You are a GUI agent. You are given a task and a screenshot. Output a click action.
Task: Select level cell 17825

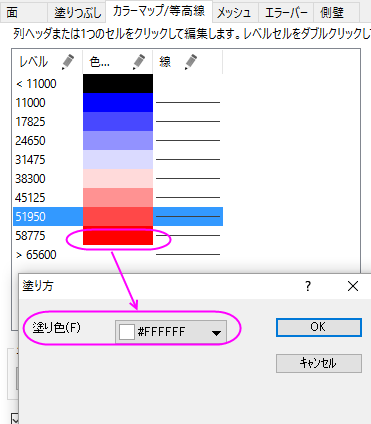pos(48,121)
